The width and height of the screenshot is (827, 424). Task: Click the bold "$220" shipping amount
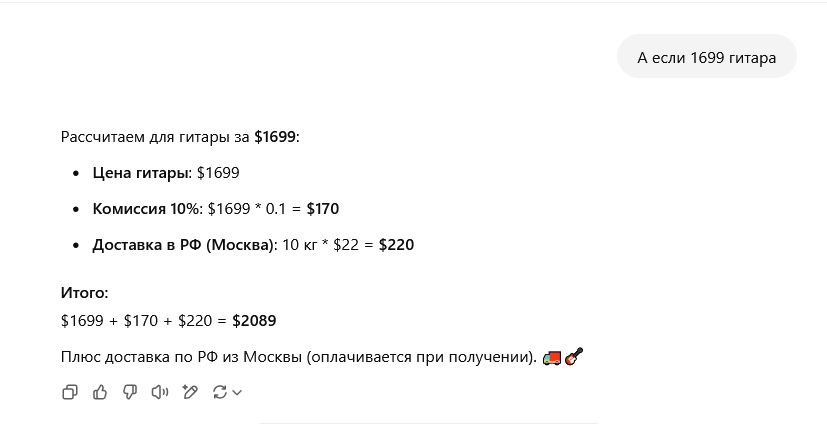397,245
